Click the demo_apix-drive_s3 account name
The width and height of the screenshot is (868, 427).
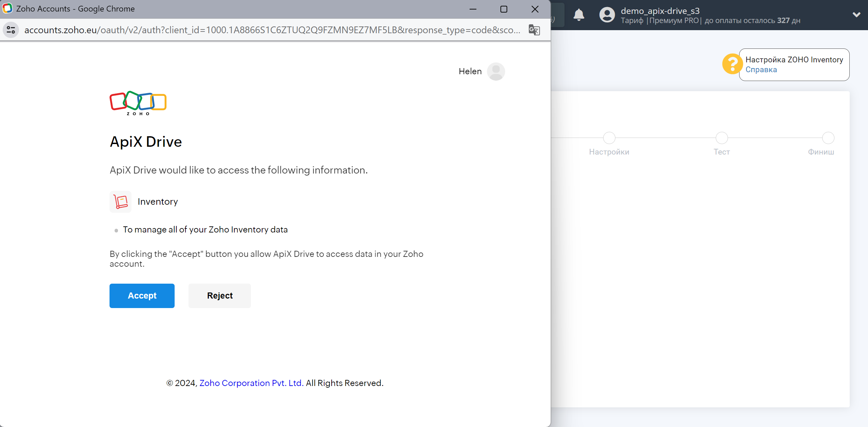pos(660,11)
